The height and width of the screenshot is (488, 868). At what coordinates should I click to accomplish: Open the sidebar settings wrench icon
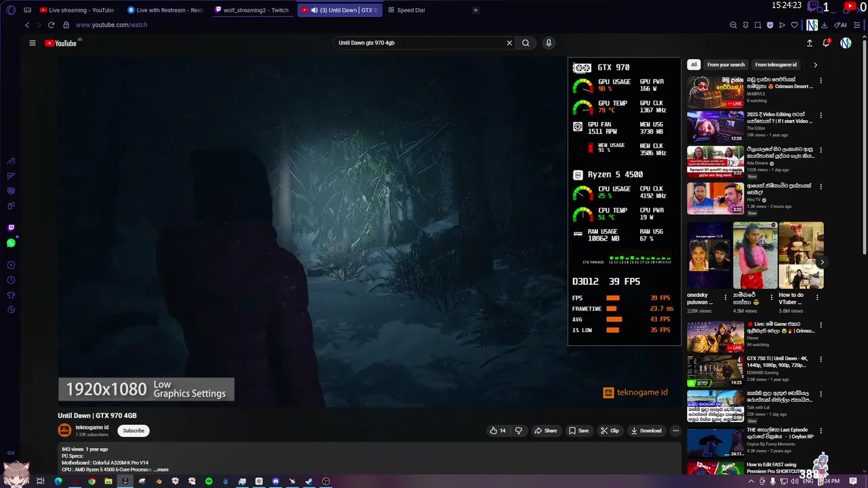point(11,310)
